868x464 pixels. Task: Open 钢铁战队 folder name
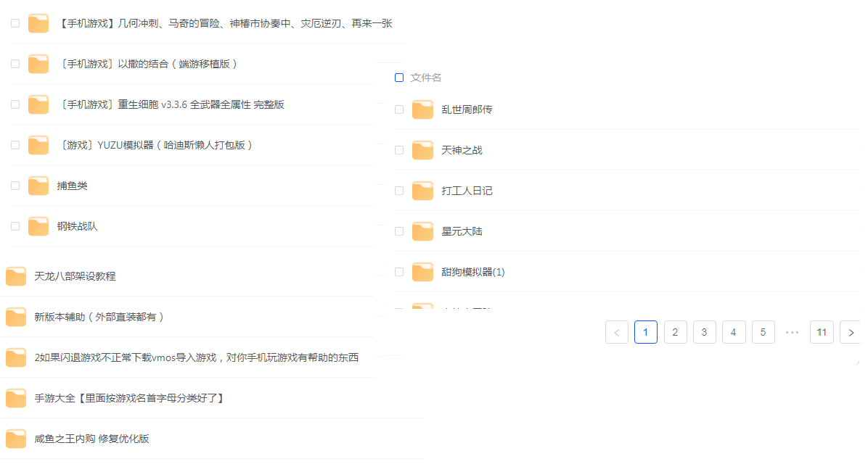(x=78, y=226)
